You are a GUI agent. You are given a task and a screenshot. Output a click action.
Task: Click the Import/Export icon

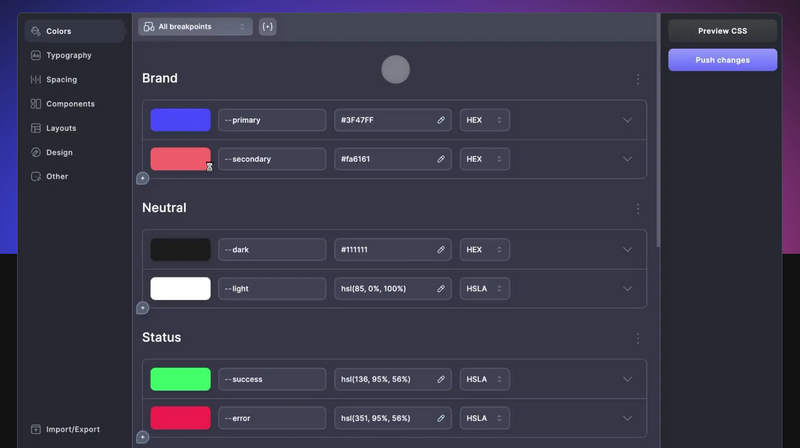coord(36,429)
